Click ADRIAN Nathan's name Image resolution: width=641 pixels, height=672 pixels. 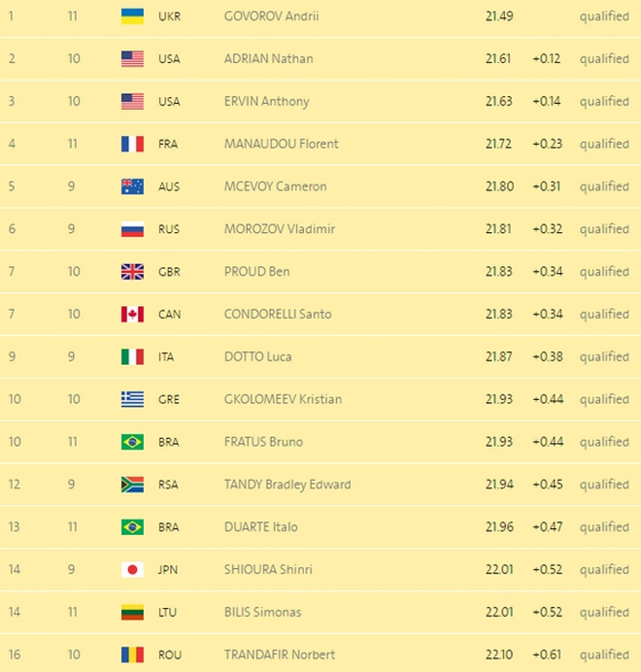coord(268,59)
